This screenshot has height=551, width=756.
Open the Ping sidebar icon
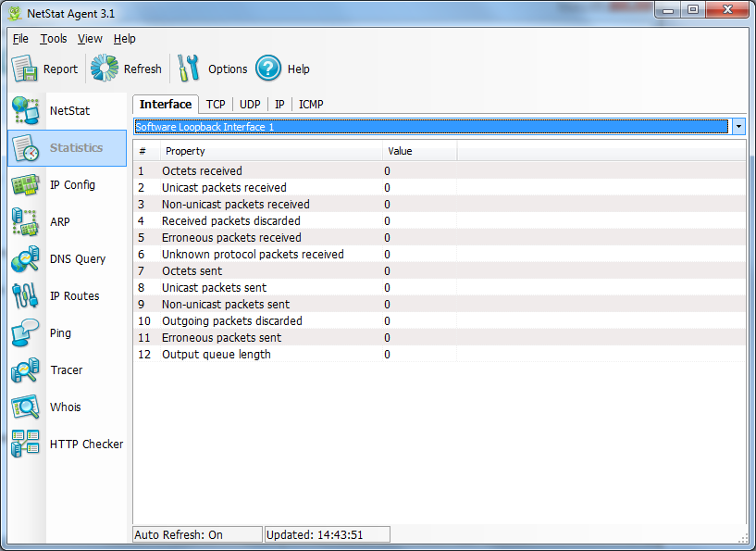[25, 333]
